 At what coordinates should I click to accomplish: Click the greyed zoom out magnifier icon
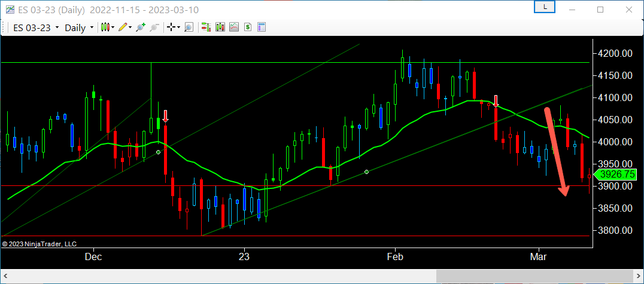154,28
